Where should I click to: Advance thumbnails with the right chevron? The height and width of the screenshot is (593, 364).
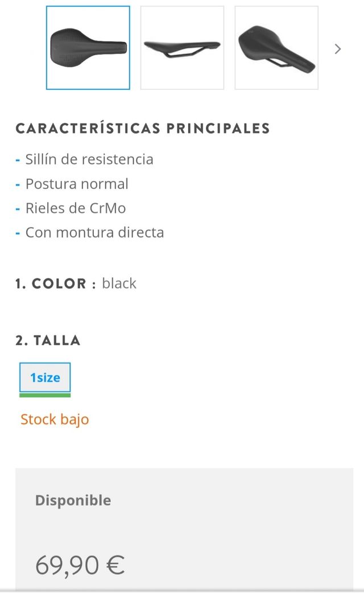click(x=338, y=49)
